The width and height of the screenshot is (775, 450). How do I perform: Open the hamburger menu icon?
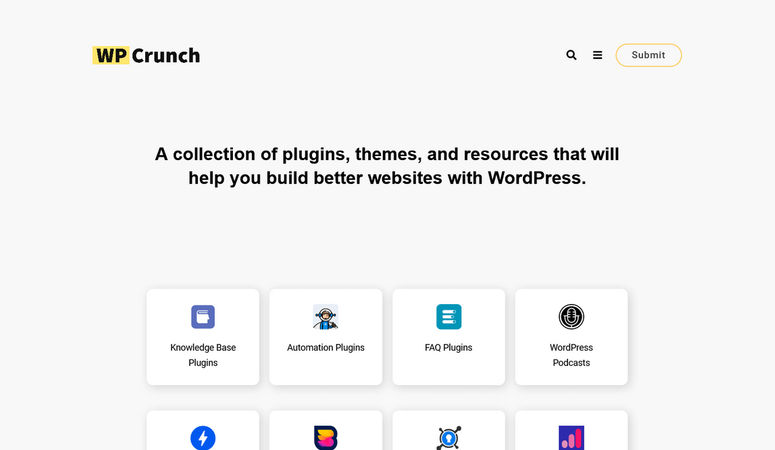coord(598,55)
